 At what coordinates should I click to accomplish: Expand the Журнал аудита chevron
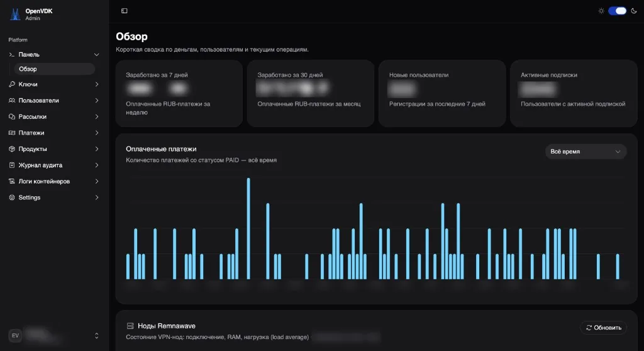click(96, 165)
